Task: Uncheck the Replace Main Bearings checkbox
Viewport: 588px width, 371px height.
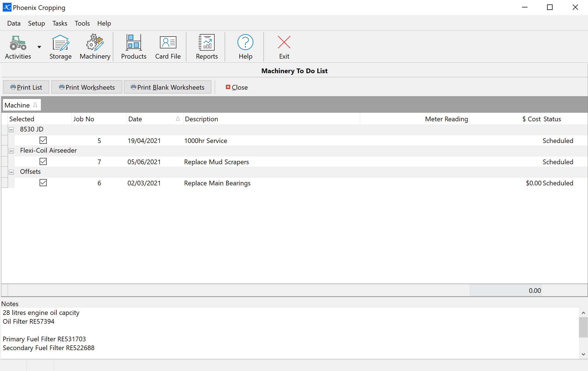Action: pos(43,183)
